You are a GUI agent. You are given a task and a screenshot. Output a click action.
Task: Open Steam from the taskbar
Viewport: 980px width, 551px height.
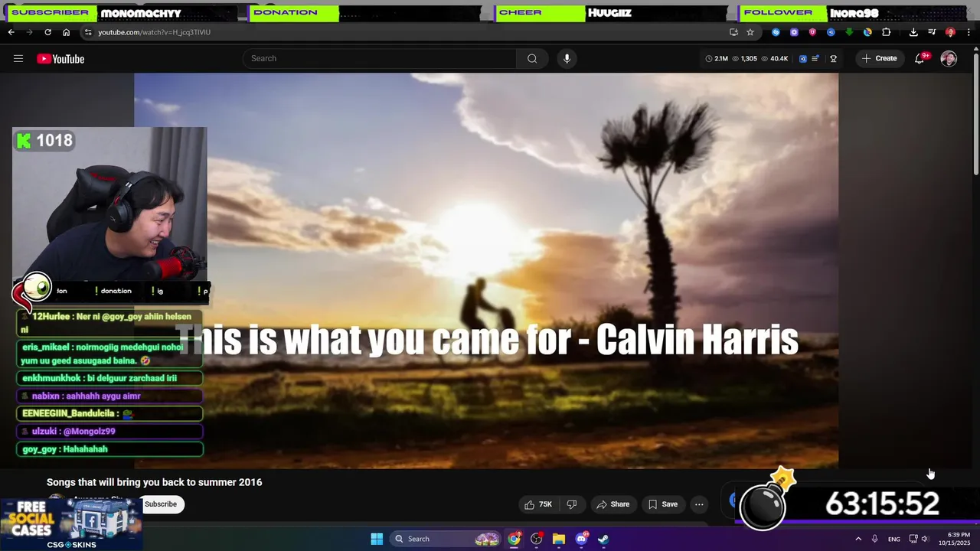point(603,539)
